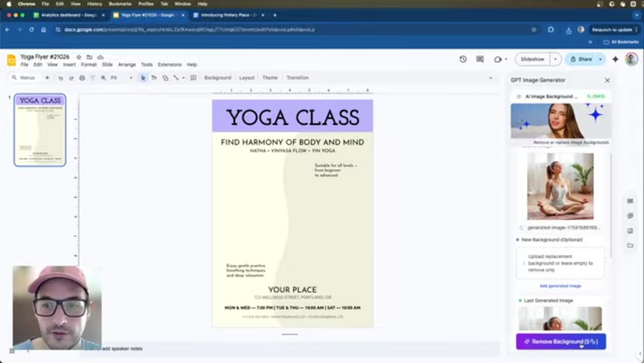This screenshot has height=363, width=644.
Task: Click the redo icon in the toolbar
Action: pyautogui.click(x=73, y=78)
